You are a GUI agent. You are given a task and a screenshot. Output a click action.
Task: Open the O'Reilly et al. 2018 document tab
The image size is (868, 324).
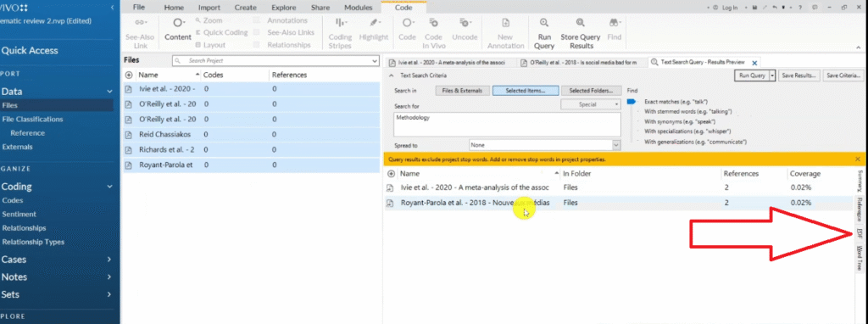tap(581, 63)
